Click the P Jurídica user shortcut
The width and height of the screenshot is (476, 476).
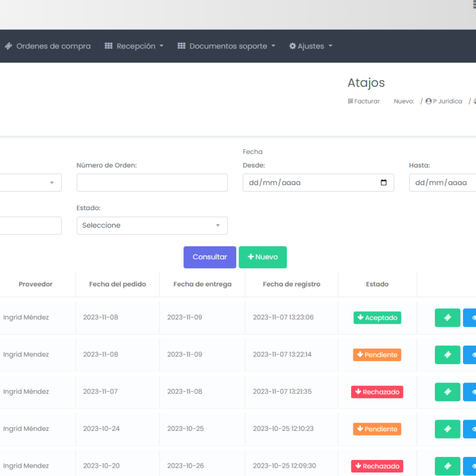click(444, 101)
